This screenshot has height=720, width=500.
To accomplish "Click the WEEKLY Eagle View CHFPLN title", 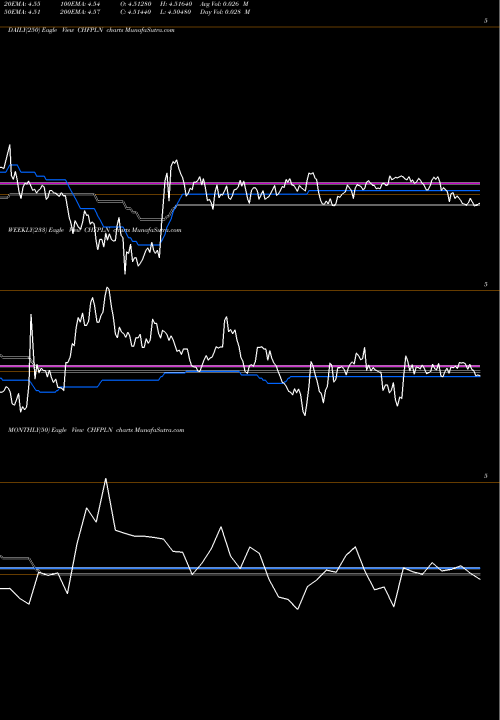I will coord(95,230).
